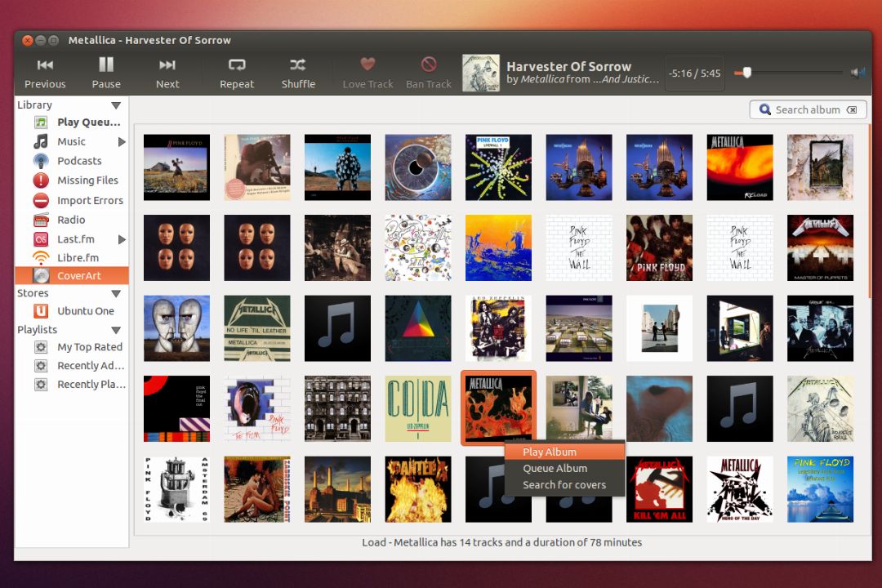Toggle Shuffle mode
This screenshot has height=588, width=882.
point(298,72)
